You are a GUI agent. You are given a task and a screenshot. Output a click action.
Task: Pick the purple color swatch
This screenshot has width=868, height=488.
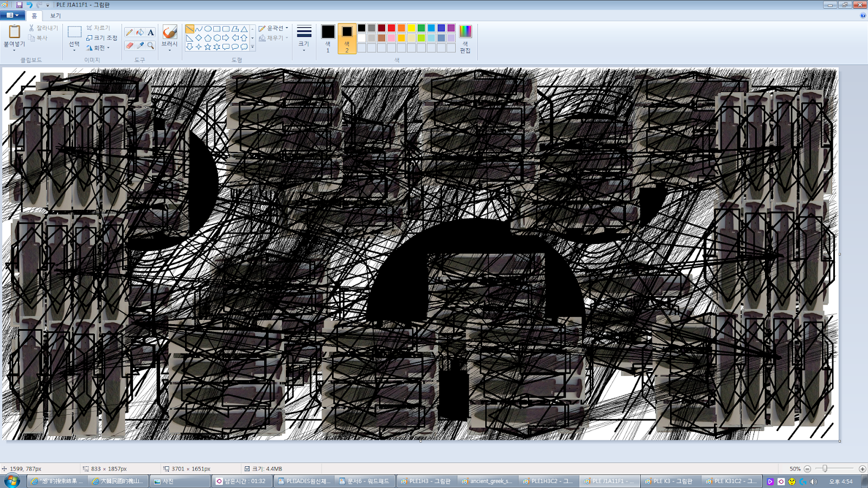pyautogui.click(x=451, y=28)
